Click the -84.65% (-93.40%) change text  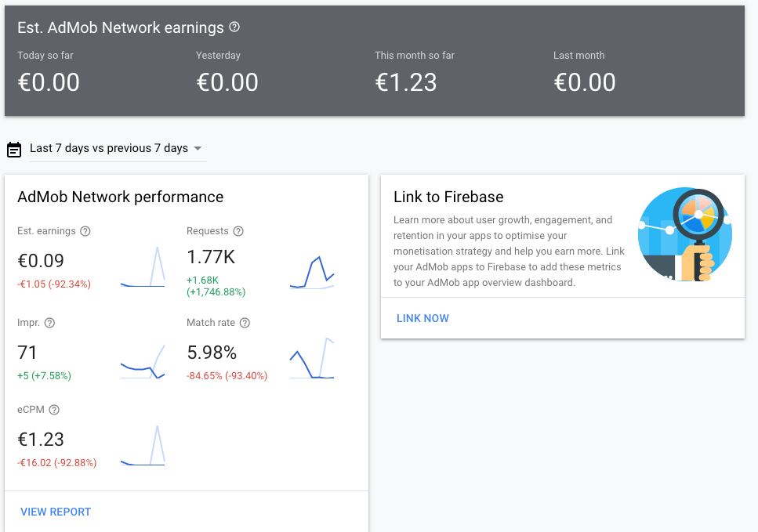click(227, 376)
